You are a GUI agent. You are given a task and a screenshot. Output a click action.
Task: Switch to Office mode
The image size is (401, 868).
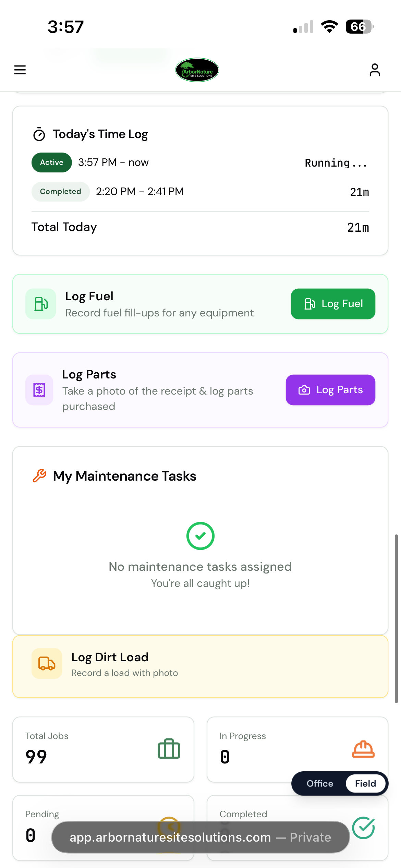pyautogui.click(x=320, y=783)
